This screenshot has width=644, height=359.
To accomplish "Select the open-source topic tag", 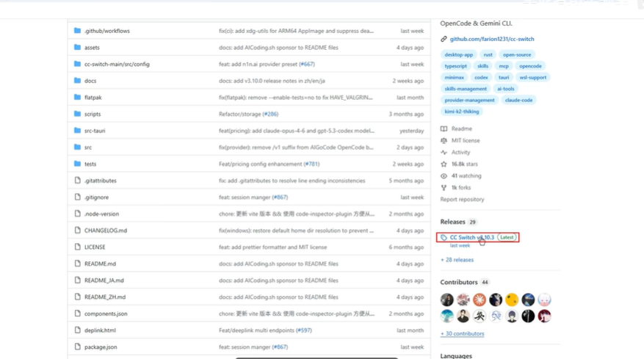I will click(517, 54).
